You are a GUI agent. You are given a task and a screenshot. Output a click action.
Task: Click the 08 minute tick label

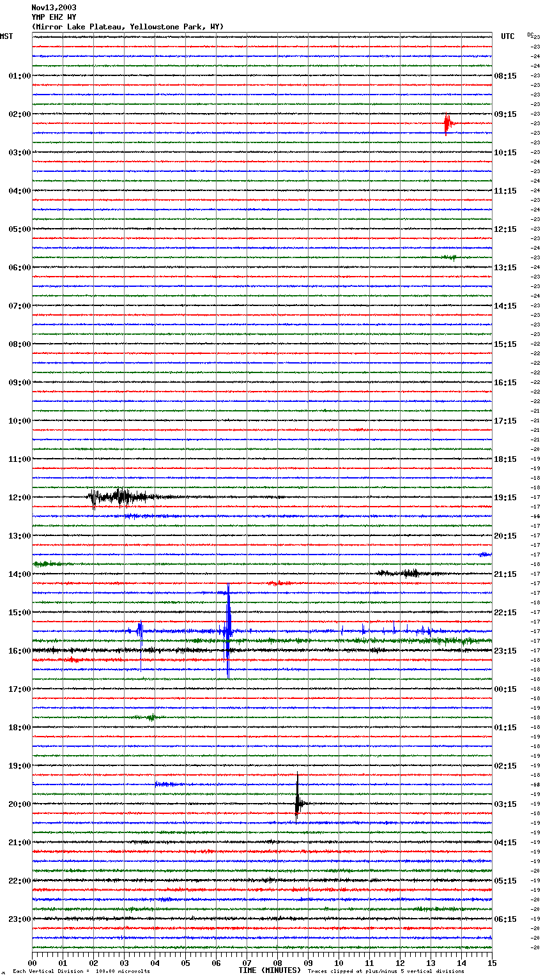coord(277,963)
